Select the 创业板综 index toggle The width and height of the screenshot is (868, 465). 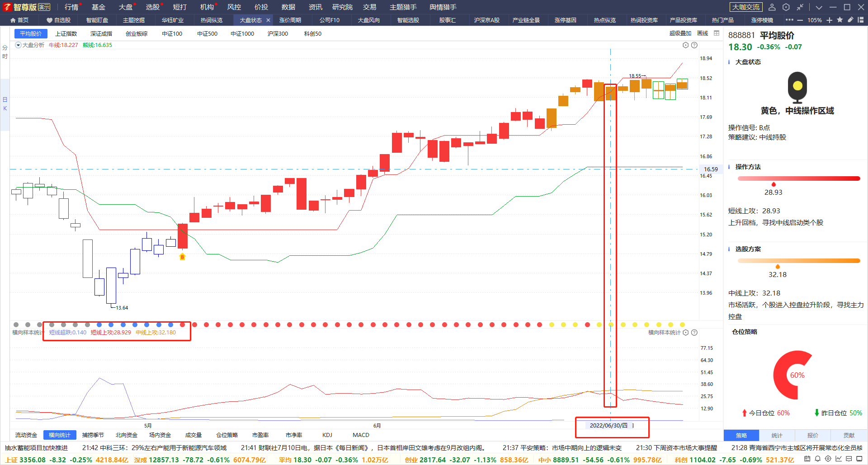click(x=137, y=34)
